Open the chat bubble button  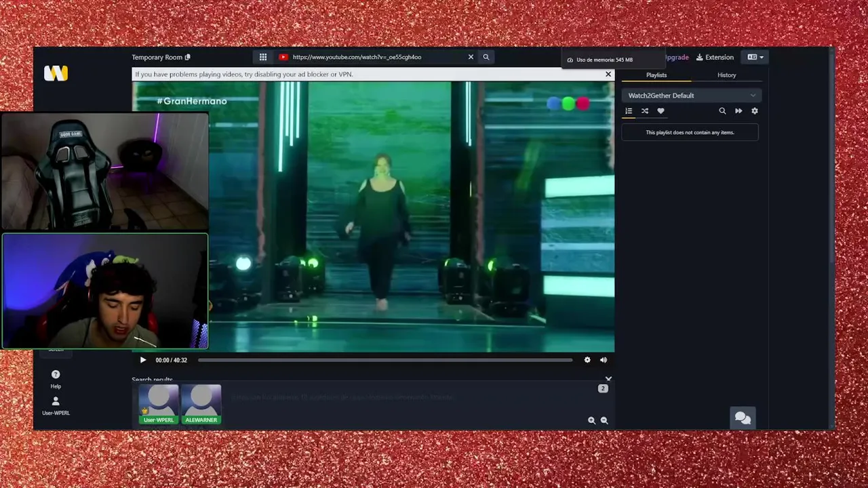[x=743, y=418]
